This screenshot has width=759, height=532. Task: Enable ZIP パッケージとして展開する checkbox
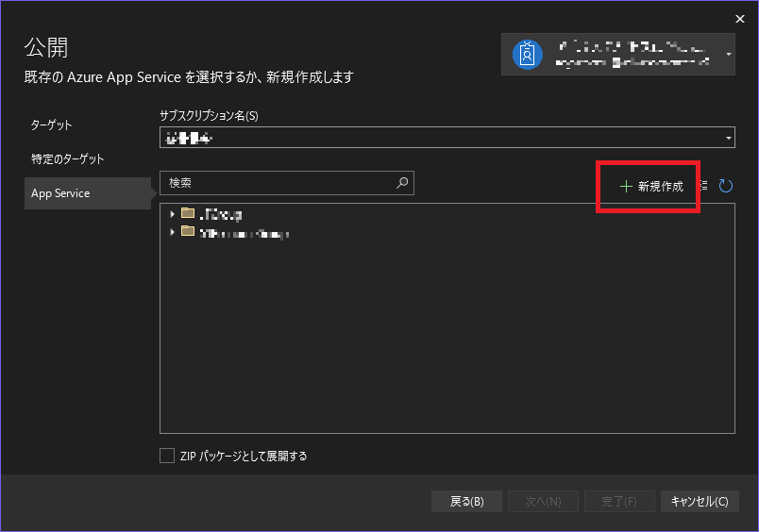(x=167, y=456)
